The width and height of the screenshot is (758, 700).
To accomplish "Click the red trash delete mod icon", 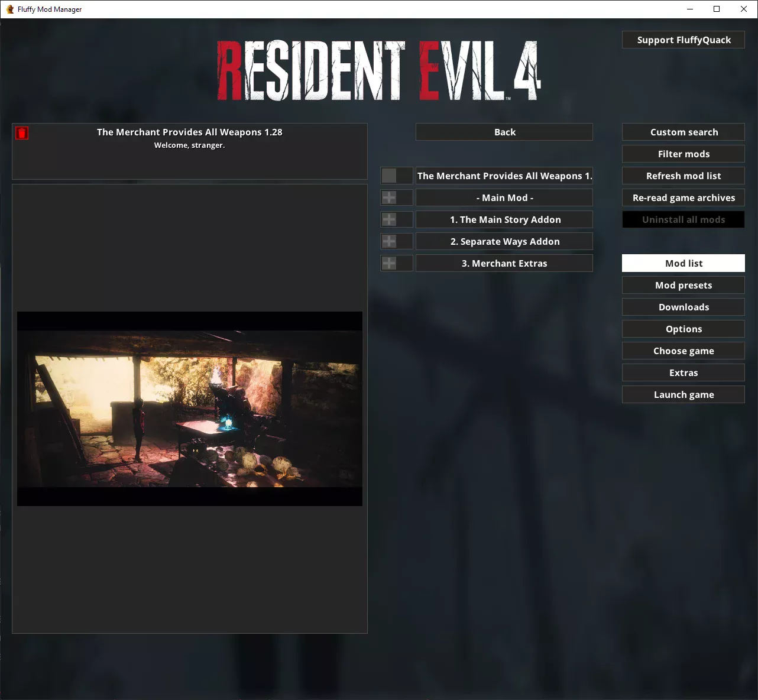I will pyautogui.click(x=22, y=133).
